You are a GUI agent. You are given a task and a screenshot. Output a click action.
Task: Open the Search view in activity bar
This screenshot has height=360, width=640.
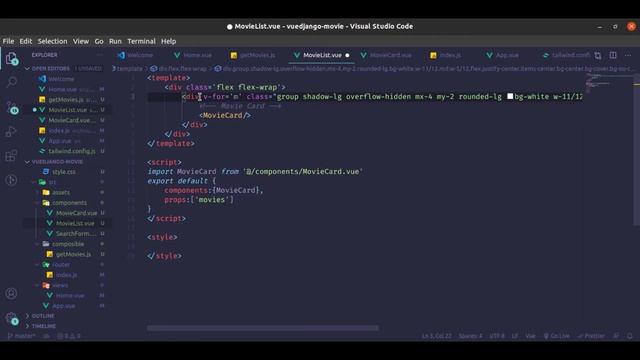11,82
